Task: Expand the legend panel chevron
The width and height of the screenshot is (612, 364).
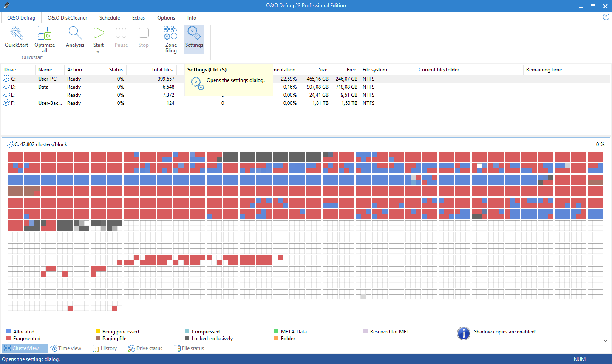Action: coord(605,341)
